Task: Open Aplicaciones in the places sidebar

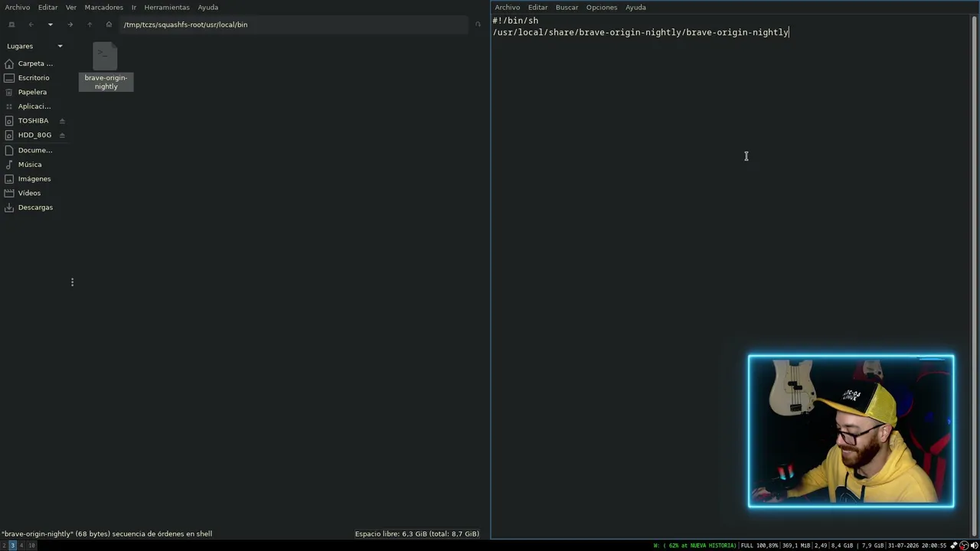Action: (34, 106)
